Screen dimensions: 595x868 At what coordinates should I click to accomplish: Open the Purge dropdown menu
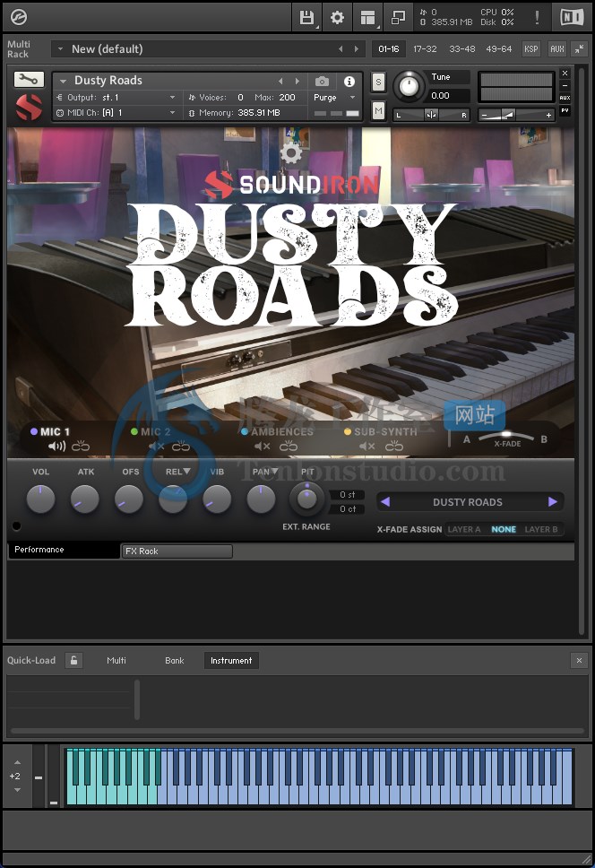pyautogui.click(x=334, y=98)
